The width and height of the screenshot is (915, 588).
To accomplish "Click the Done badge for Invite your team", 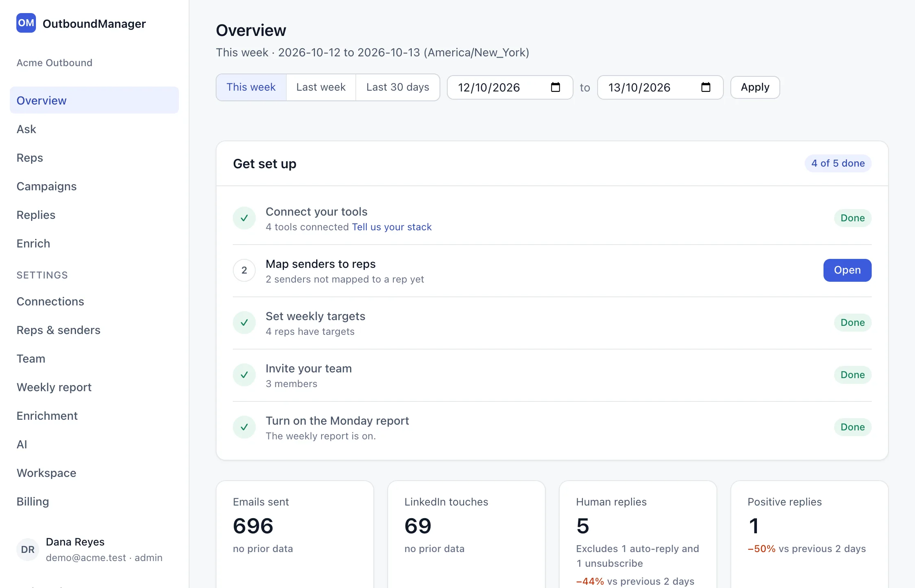I will point(853,375).
